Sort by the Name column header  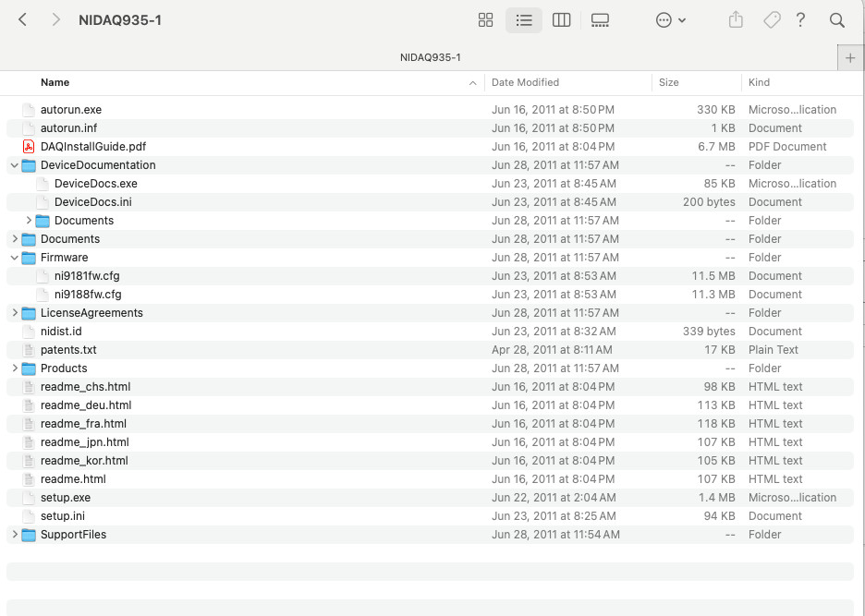tap(55, 82)
